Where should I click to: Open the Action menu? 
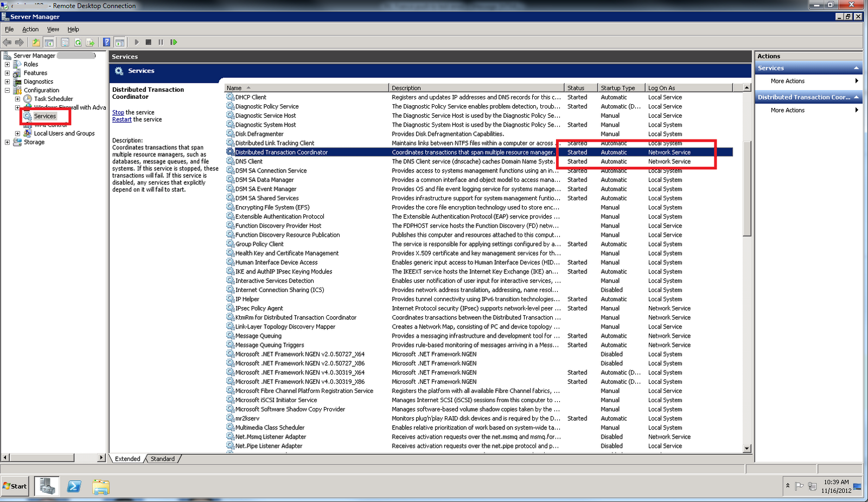[30, 29]
